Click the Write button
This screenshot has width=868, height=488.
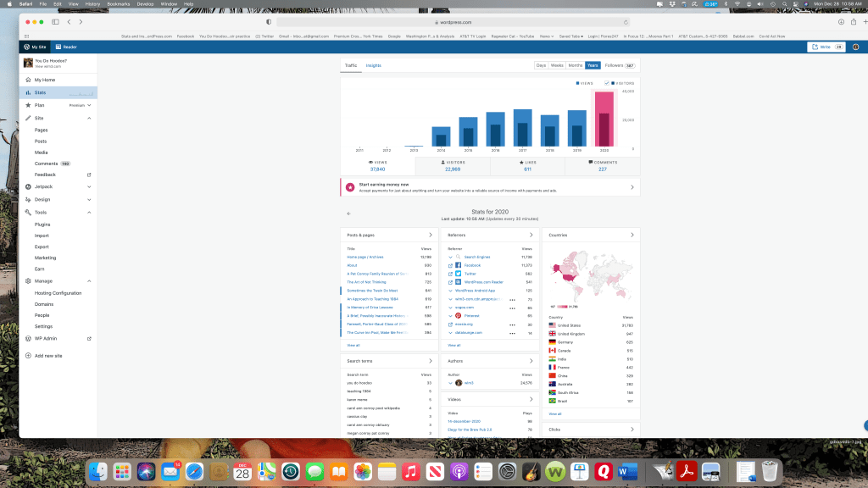(x=819, y=47)
